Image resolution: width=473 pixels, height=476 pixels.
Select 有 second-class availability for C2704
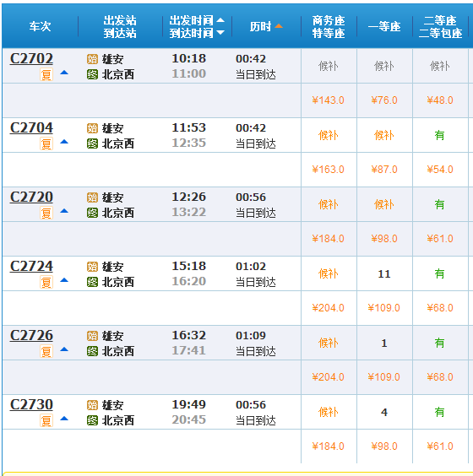(439, 135)
